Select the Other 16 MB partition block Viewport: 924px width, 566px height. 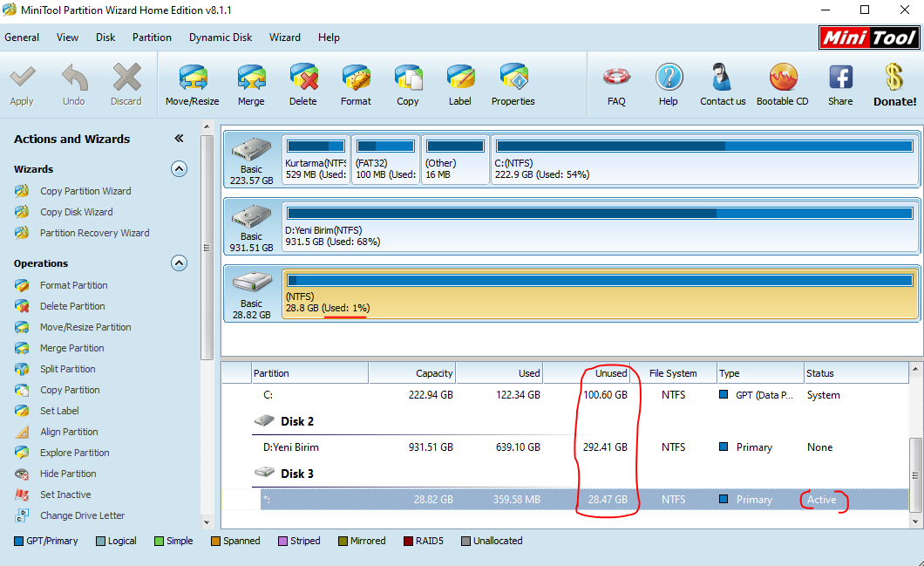(x=456, y=160)
